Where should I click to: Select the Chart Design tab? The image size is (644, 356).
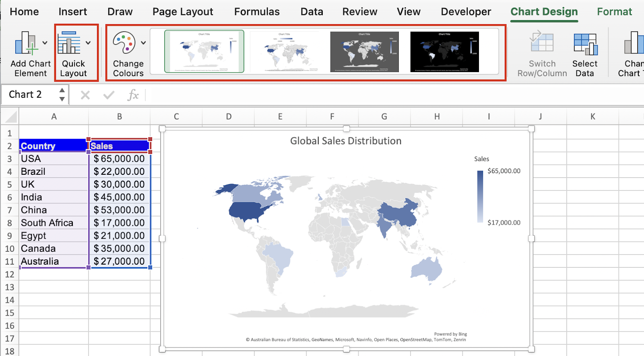pyautogui.click(x=544, y=12)
